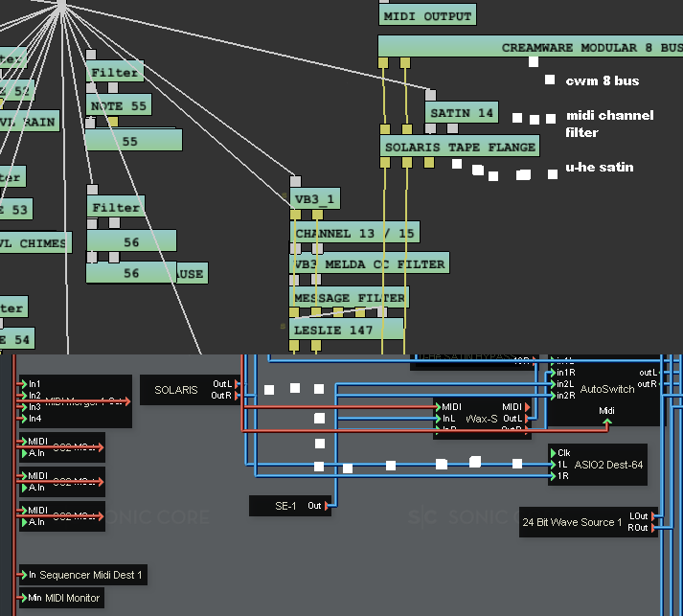This screenshot has width=683, height=616.
Task: Click the ASIO2 Dest-64 1R input port
Action: click(553, 476)
